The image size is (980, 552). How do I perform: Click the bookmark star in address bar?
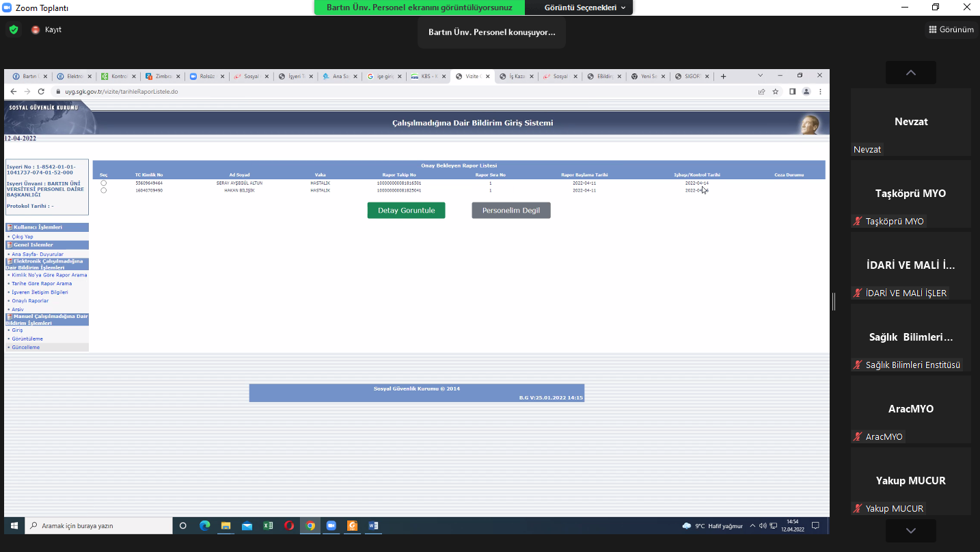click(776, 92)
